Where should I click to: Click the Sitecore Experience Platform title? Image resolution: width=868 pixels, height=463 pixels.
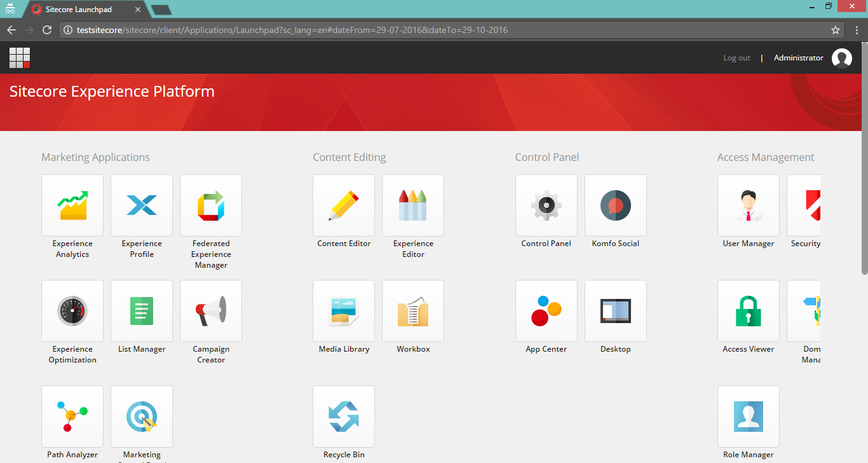tap(112, 92)
